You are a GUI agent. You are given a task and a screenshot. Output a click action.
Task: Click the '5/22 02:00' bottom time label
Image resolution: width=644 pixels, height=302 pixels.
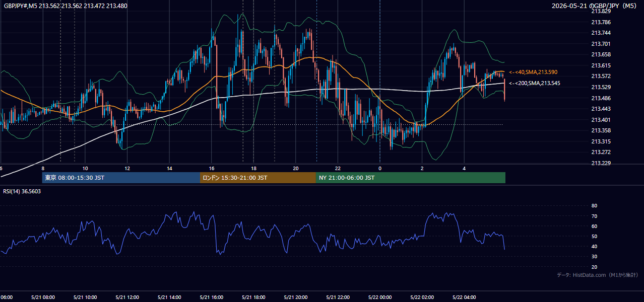(x=421, y=297)
